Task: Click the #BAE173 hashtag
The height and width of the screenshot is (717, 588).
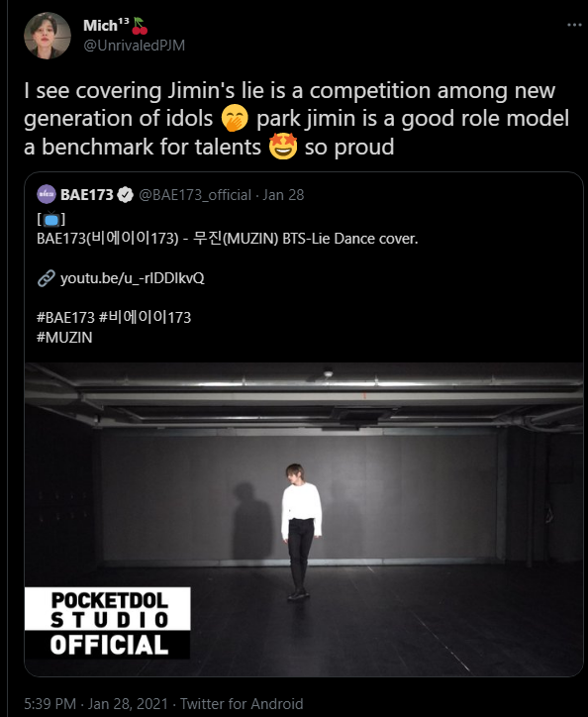Action: coord(65,317)
